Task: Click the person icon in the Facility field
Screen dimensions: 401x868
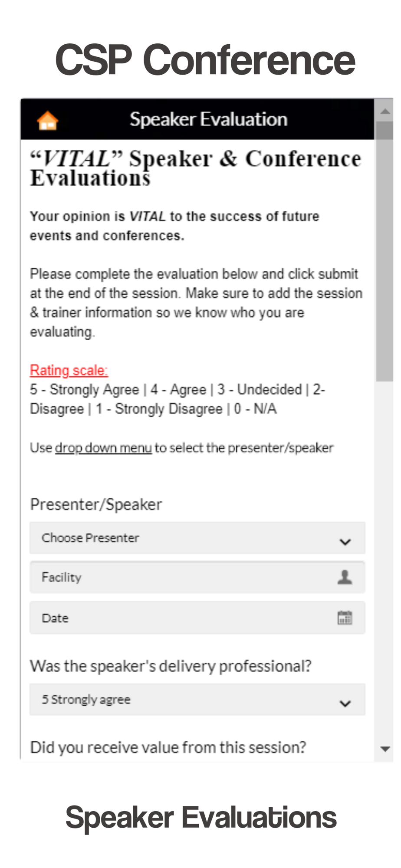Action: click(x=345, y=577)
